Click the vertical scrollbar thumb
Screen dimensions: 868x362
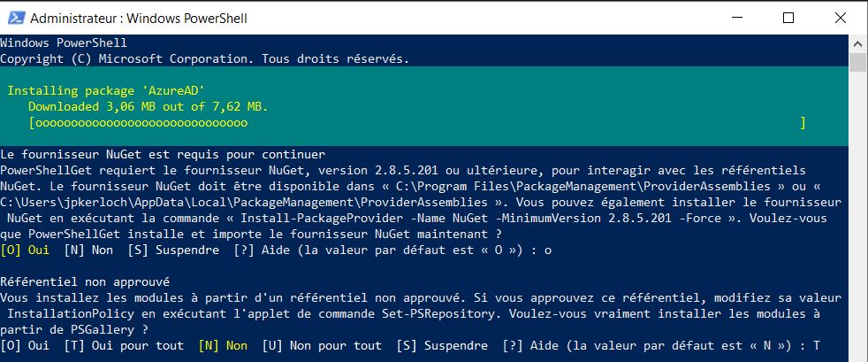(x=857, y=62)
